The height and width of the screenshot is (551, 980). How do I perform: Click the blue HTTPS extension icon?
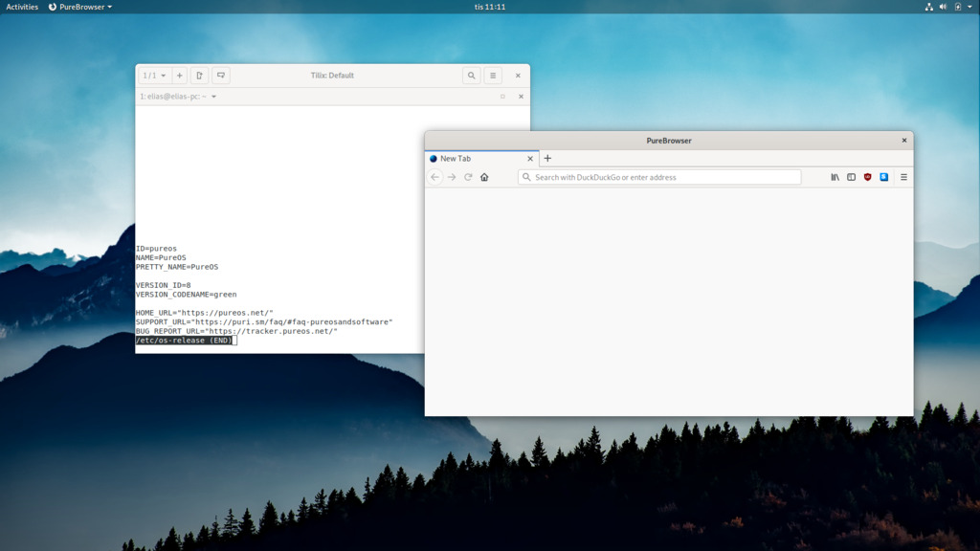click(882, 177)
